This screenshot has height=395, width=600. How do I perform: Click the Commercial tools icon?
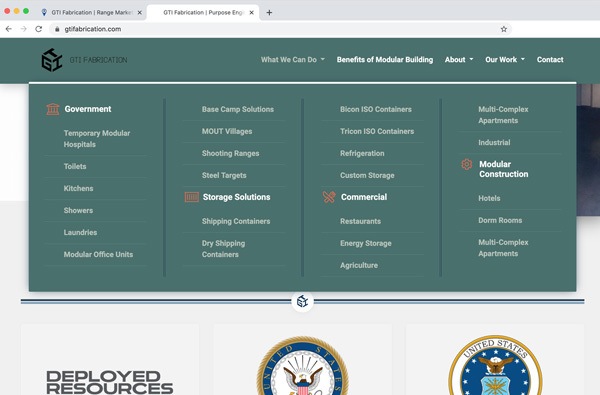pos(329,197)
